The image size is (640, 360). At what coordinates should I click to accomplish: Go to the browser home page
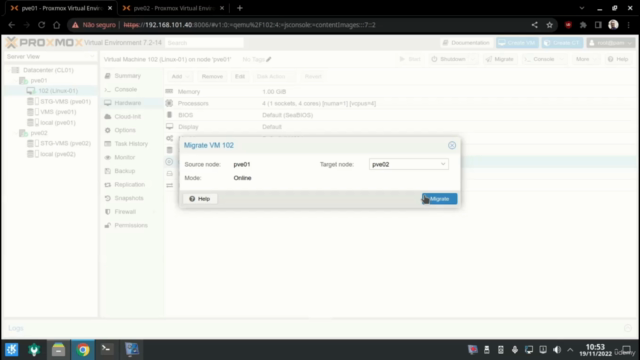tap(56, 25)
